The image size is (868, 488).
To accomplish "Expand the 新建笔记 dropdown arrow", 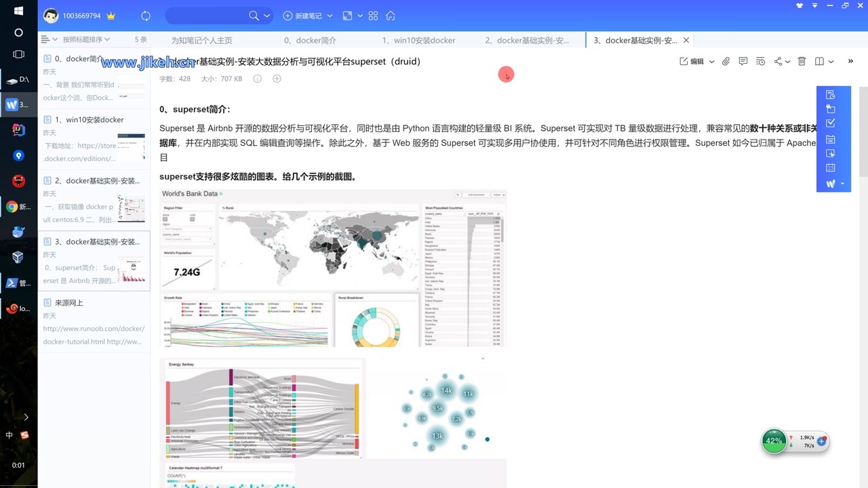I will point(330,16).
